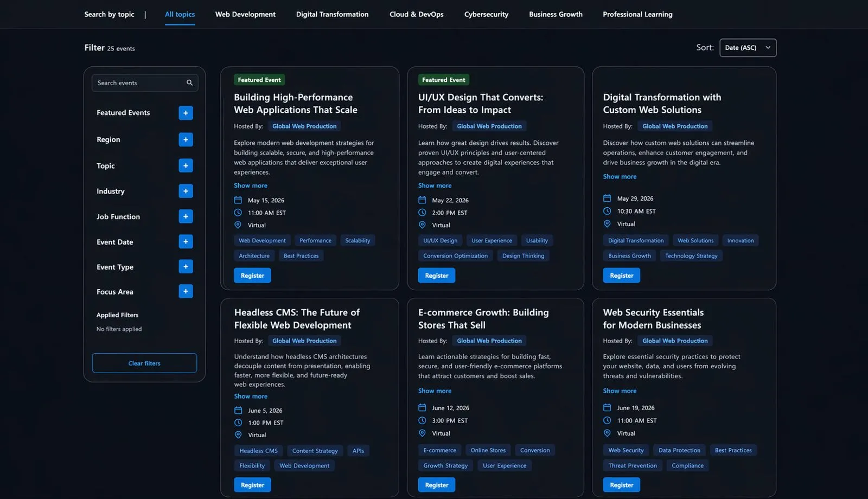
Task: Click the search magnifier icon in the events search box
Action: [x=189, y=83]
